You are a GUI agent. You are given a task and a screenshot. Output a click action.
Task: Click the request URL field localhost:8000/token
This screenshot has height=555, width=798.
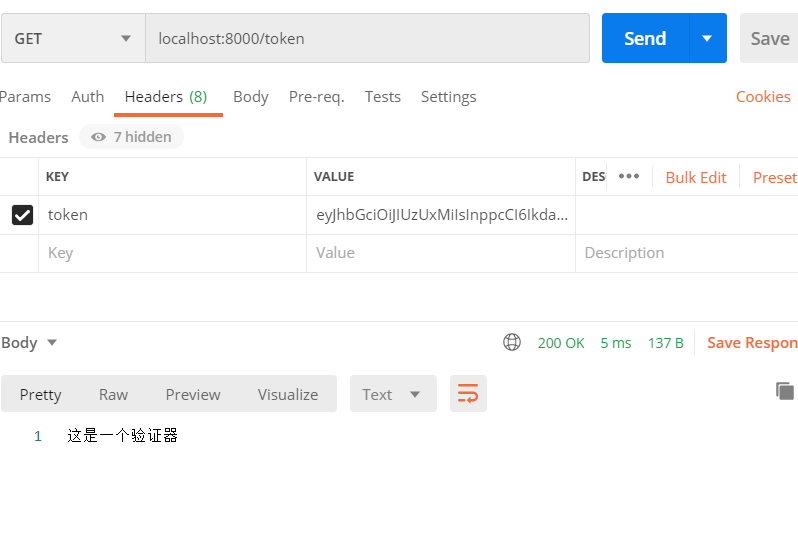pyautogui.click(x=367, y=38)
